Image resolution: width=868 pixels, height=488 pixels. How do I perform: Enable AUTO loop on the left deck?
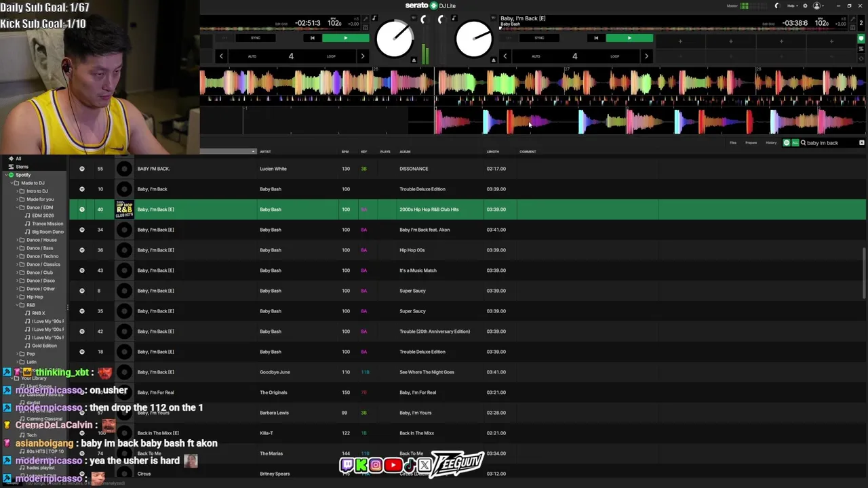point(252,56)
